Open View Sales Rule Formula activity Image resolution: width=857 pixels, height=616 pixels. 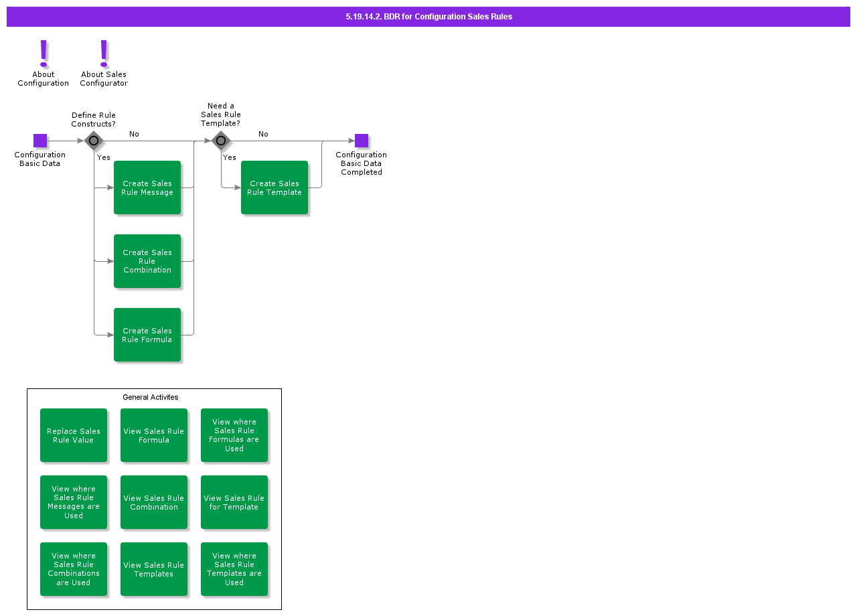(x=154, y=435)
